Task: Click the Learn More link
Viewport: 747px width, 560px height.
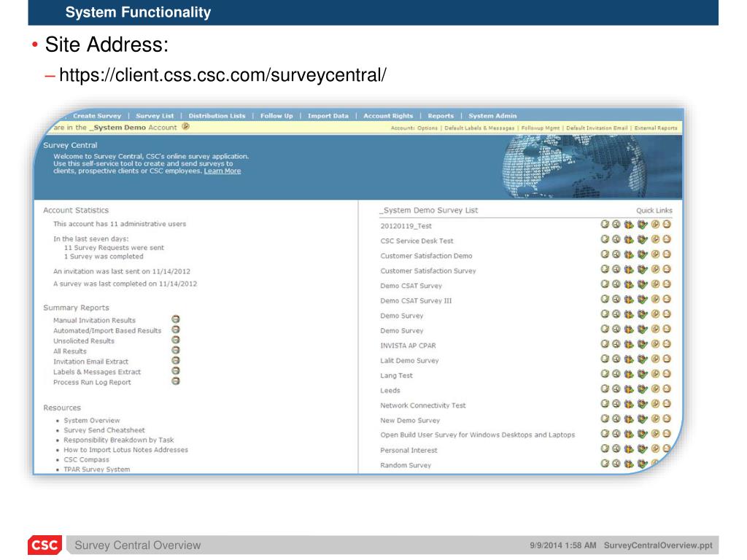Action: (222, 171)
